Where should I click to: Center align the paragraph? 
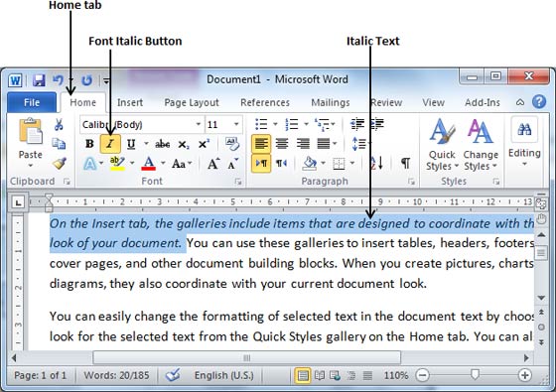coord(282,144)
